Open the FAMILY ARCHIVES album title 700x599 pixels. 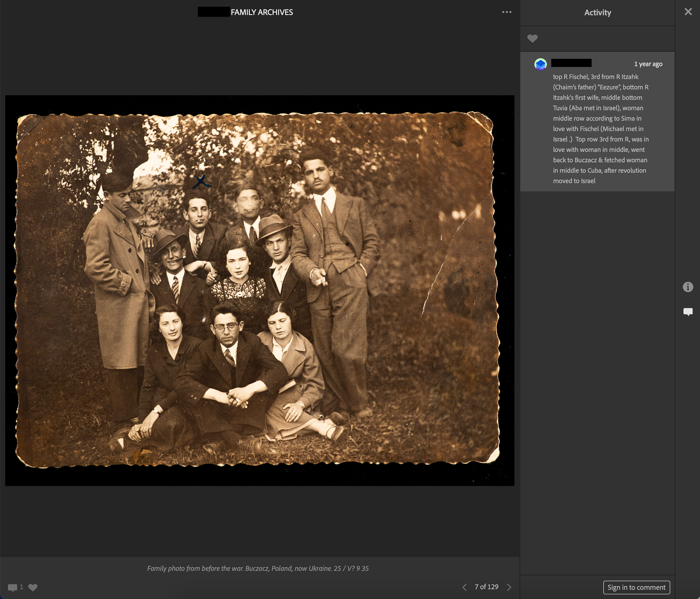(261, 12)
